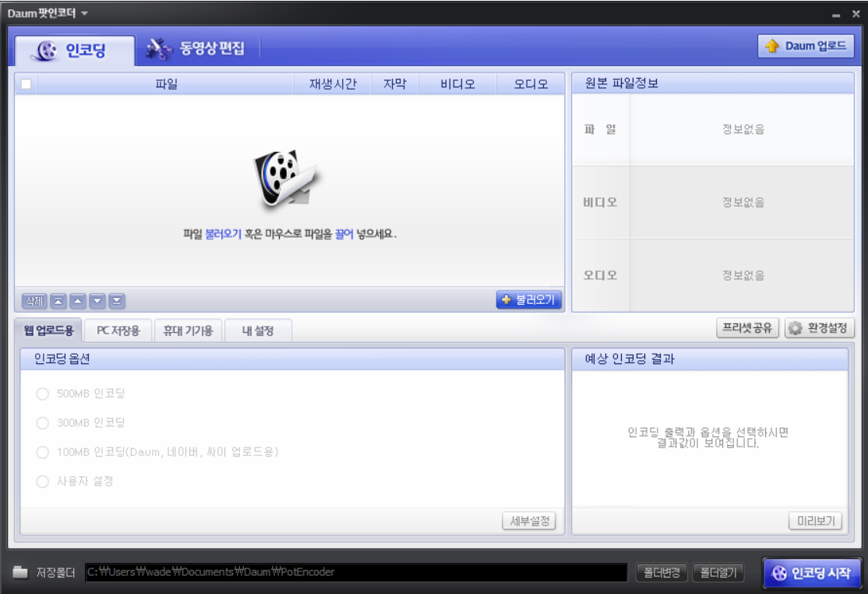
Task: Click the 저장폴더 folder icon
Action: point(20,572)
